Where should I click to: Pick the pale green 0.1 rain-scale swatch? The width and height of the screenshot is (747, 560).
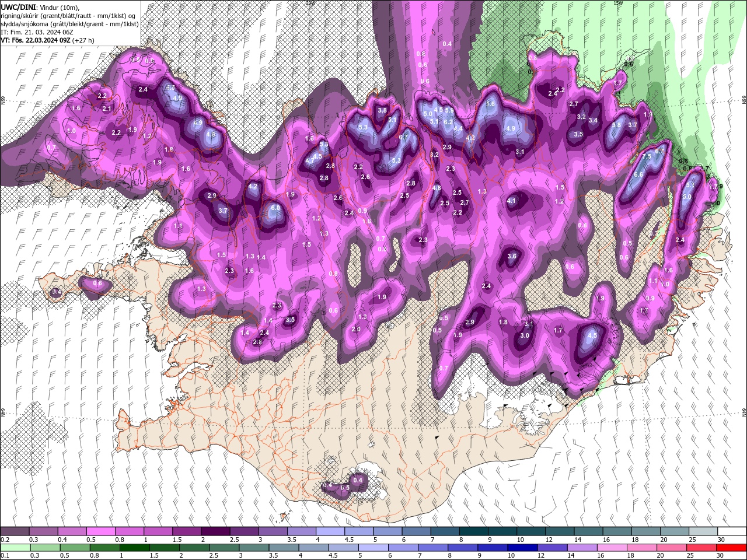click(x=15, y=548)
